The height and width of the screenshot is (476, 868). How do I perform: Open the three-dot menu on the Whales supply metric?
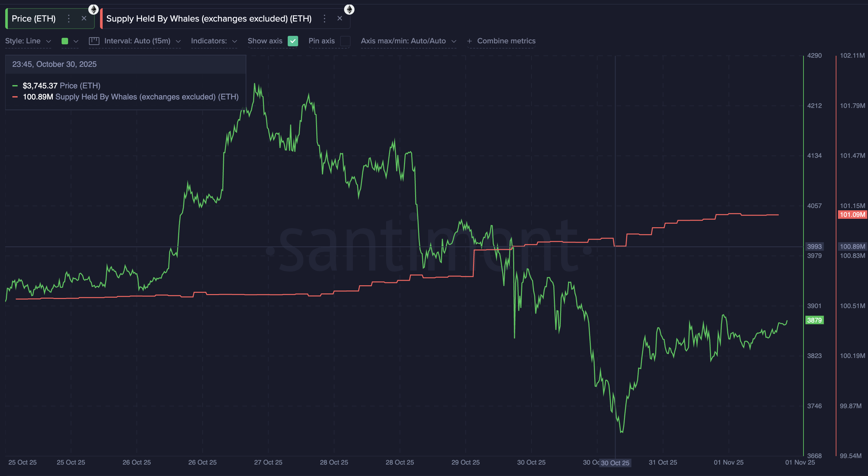pyautogui.click(x=324, y=19)
